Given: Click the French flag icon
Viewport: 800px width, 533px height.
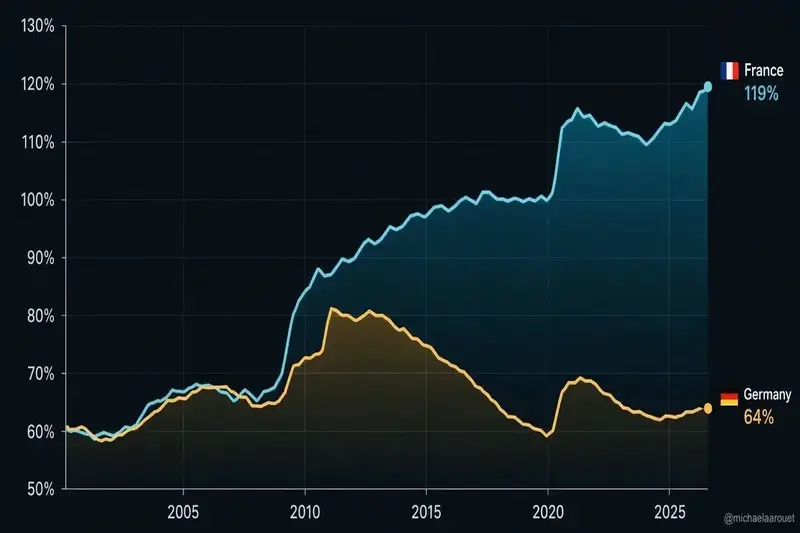Looking at the screenshot, I should point(730,71).
